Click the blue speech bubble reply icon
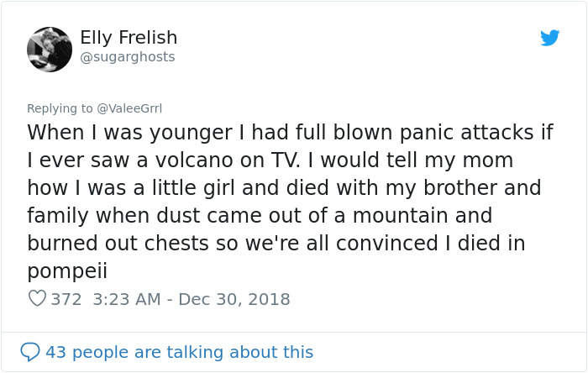 (x=31, y=351)
